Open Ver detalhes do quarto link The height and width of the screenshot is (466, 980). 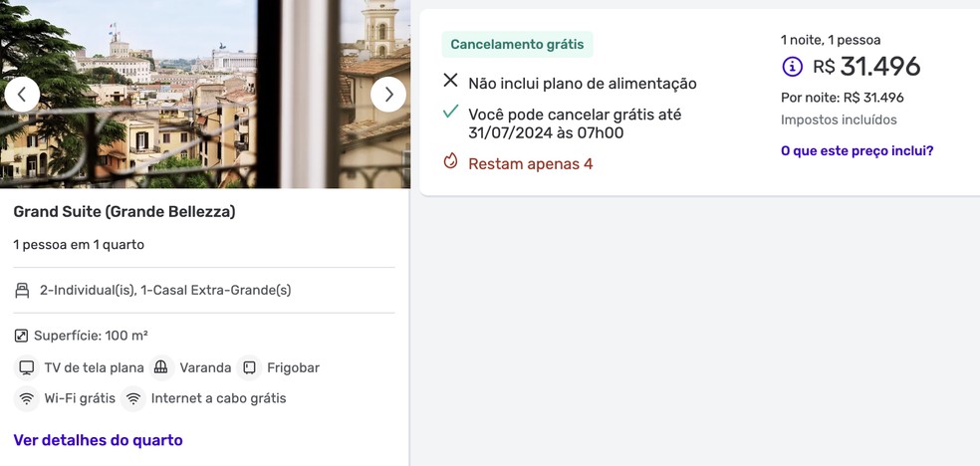tap(99, 440)
